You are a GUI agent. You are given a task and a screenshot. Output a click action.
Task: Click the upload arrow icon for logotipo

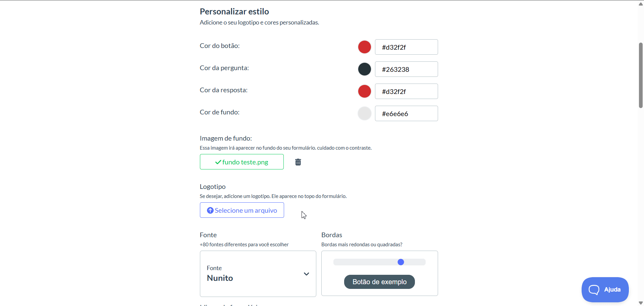(x=210, y=210)
